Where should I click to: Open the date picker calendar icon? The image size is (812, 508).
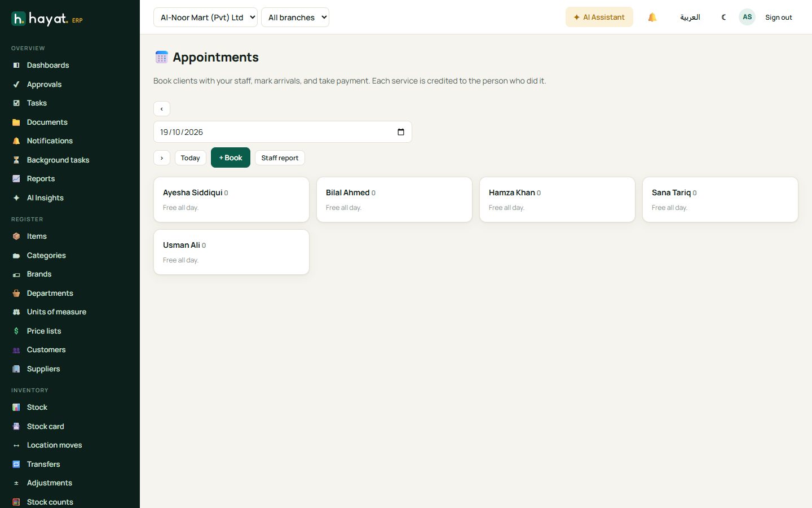pyautogui.click(x=401, y=132)
